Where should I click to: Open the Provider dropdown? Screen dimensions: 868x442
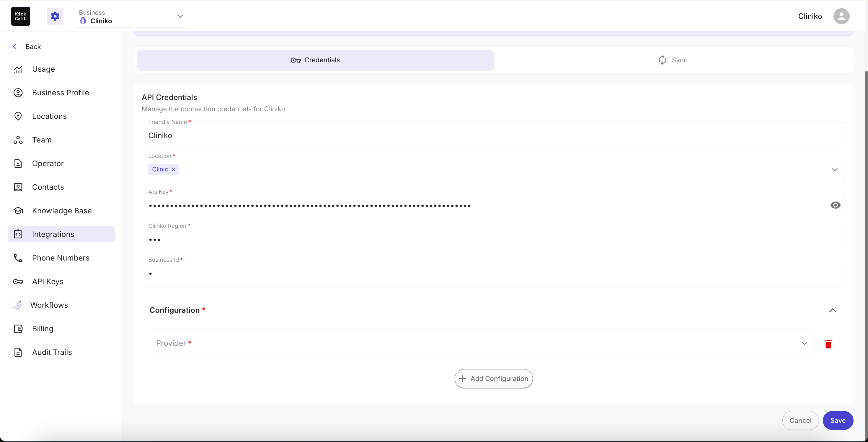tap(482, 343)
